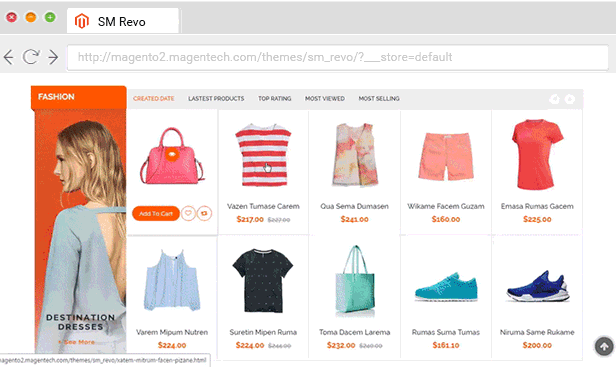Click into the URL address bar
616x367 pixels.
click(x=338, y=57)
